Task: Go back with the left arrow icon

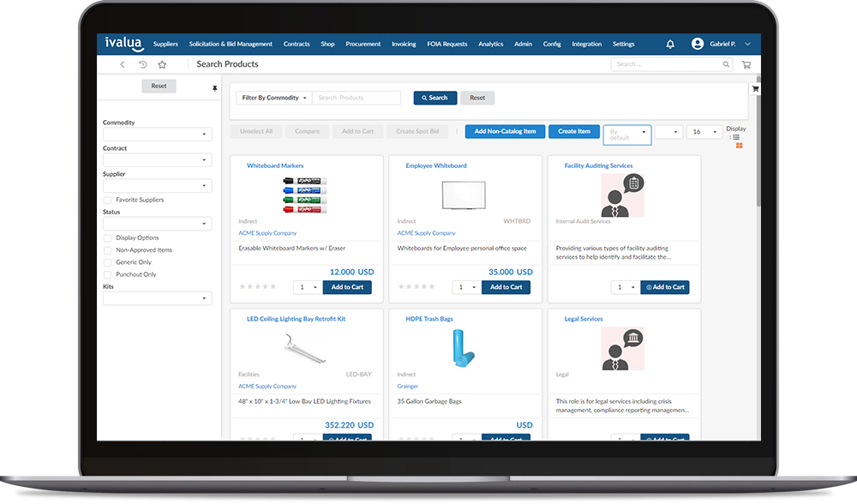Action: click(x=123, y=64)
